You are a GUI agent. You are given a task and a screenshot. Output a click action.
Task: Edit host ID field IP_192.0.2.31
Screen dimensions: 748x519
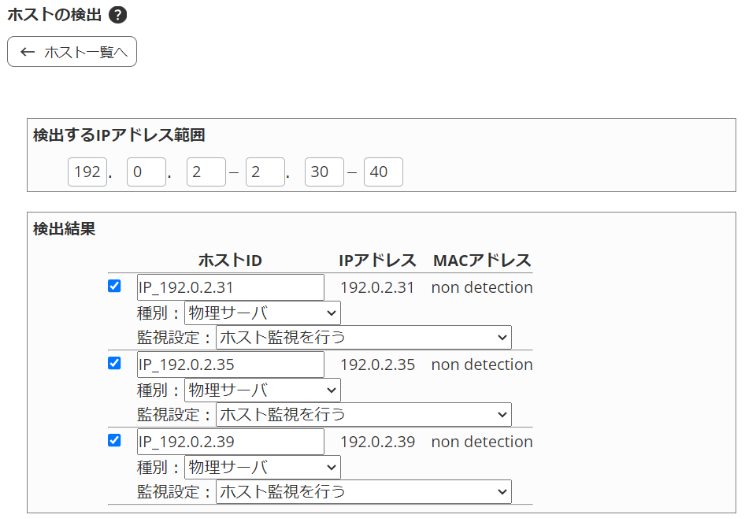[x=230, y=287]
